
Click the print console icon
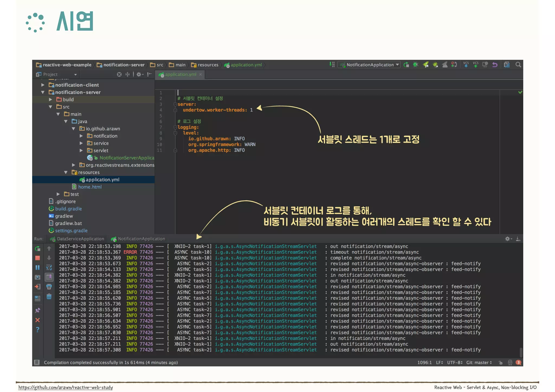click(x=49, y=287)
